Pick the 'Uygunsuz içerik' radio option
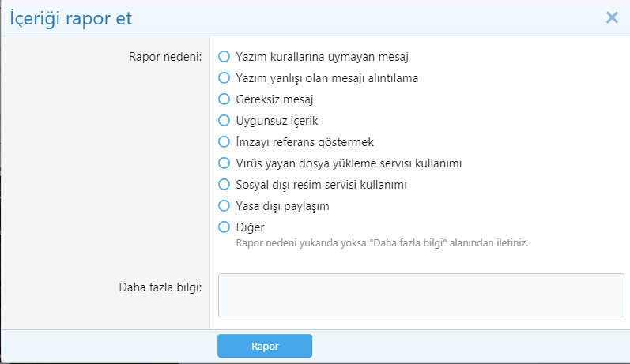The width and height of the screenshot is (630, 364). (224, 121)
